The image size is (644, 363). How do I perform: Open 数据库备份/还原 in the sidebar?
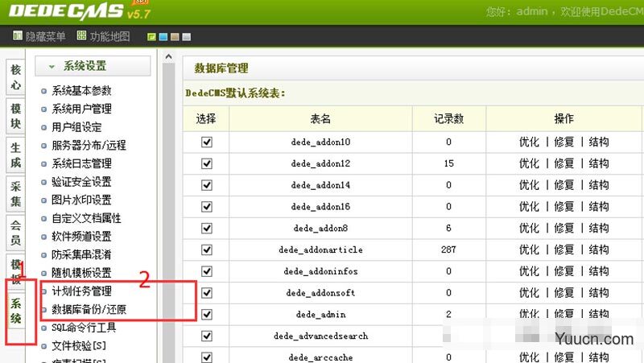[89, 309]
